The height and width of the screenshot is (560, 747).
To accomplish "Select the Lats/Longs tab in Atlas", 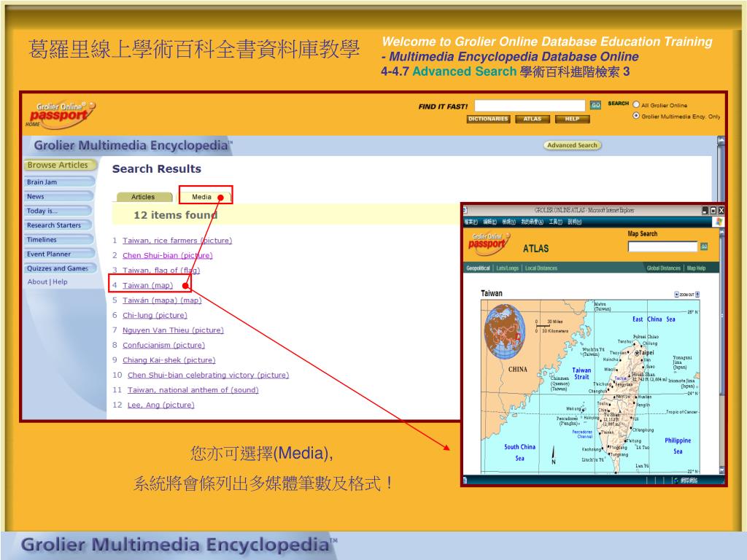I will 508,268.
